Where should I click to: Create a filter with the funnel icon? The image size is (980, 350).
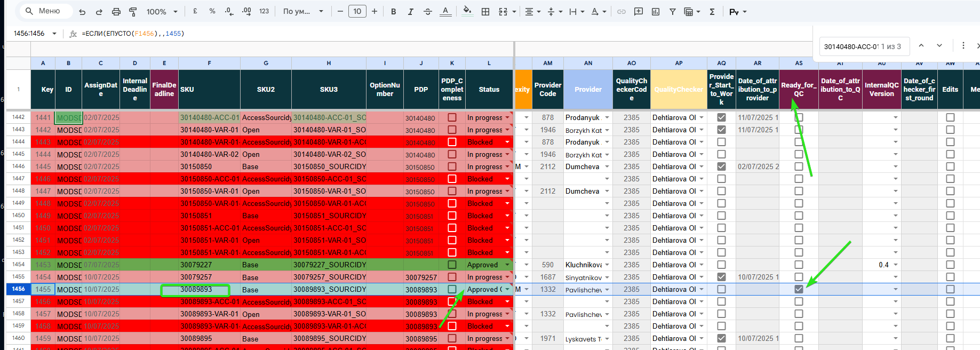(x=672, y=11)
